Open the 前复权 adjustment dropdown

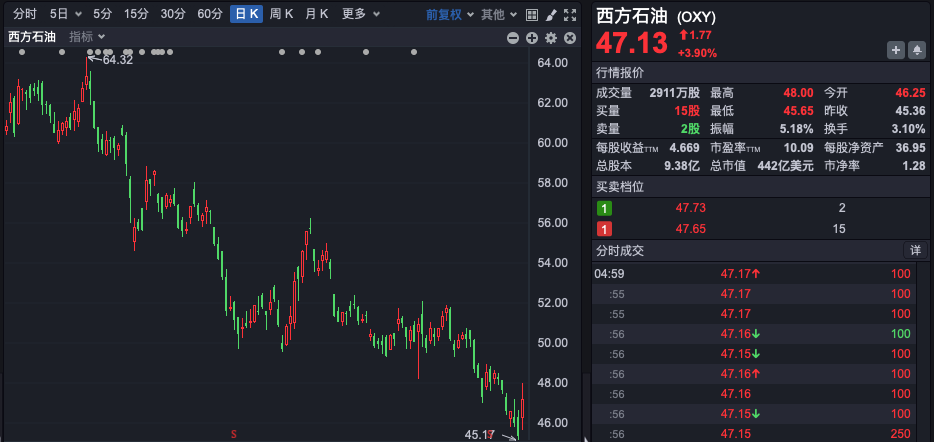pos(449,14)
